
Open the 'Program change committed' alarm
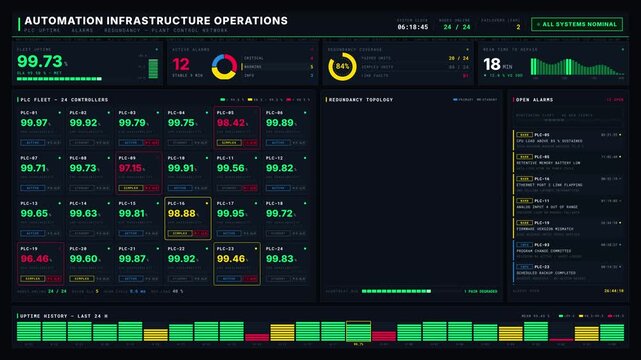pyautogui.click(x=568, y=250)
